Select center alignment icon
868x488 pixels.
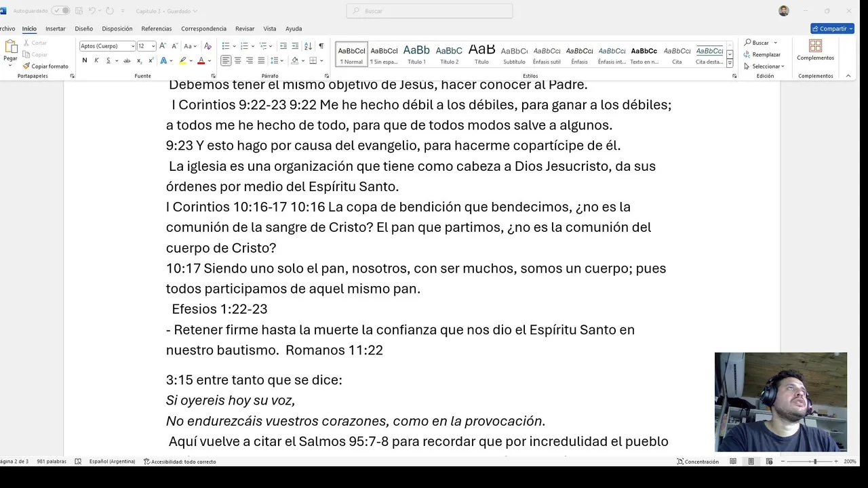[x=237, y=60]
